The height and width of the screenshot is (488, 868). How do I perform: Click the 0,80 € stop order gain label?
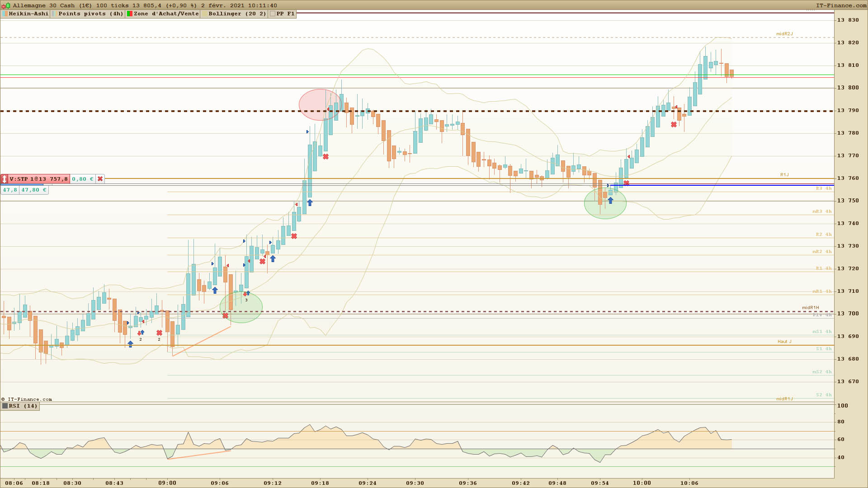point(83,179)
